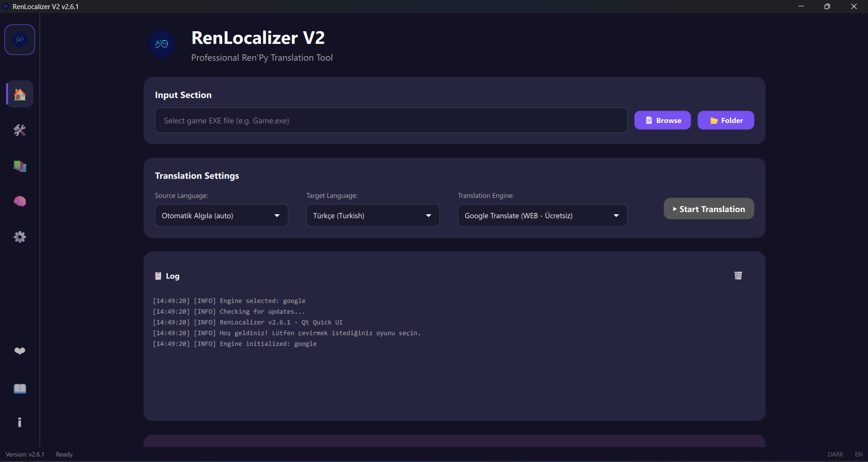
Task: Click the "Version: v2.6.1" status text
Action: coord(25,454)
